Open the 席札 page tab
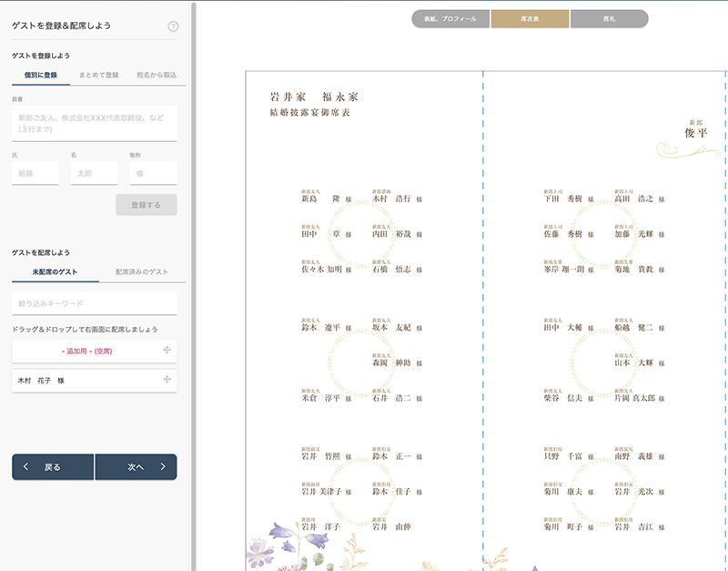 [609, 19]
